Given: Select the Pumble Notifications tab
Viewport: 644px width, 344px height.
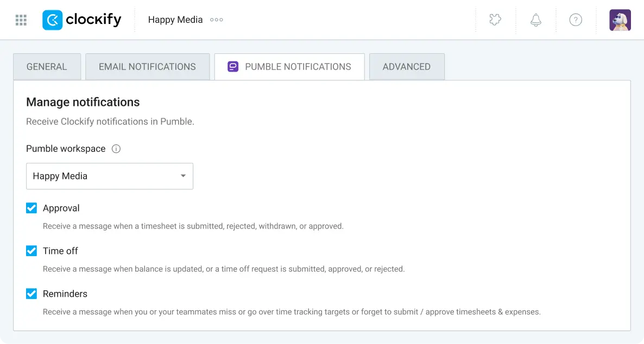Looking at the screenshot, I should (289, 67).
